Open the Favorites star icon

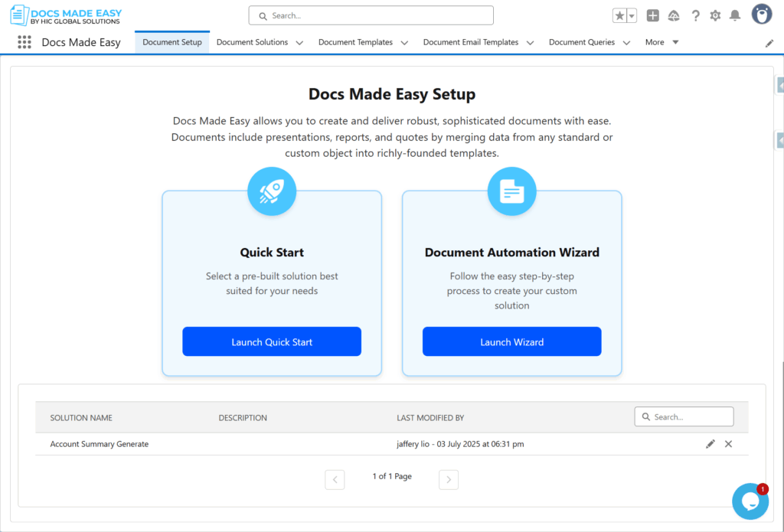(x=619, y=15)
